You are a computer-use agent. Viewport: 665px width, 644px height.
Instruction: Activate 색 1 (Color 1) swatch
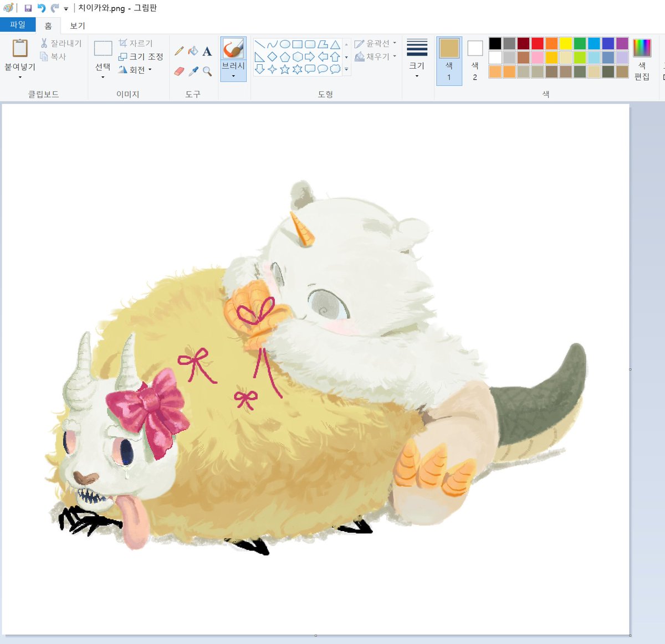point(449,61)
